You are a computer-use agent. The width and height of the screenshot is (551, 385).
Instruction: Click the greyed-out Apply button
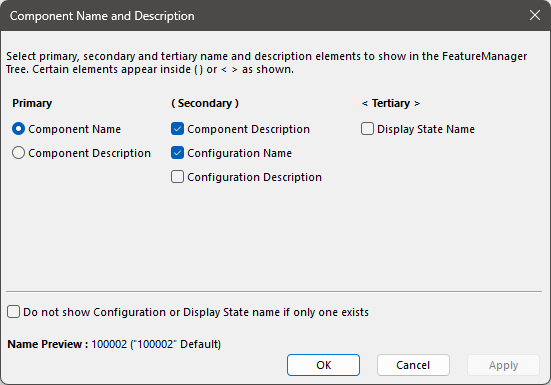[504, 365]
